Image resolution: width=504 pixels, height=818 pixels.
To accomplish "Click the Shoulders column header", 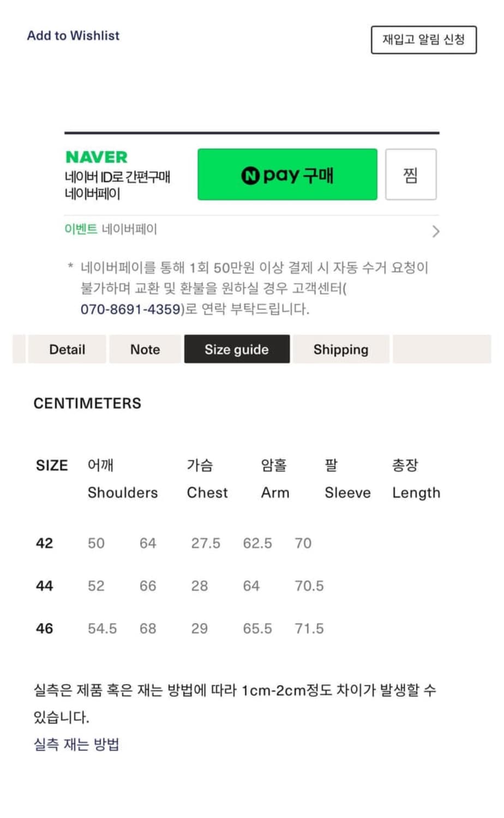I will [123, 492].
